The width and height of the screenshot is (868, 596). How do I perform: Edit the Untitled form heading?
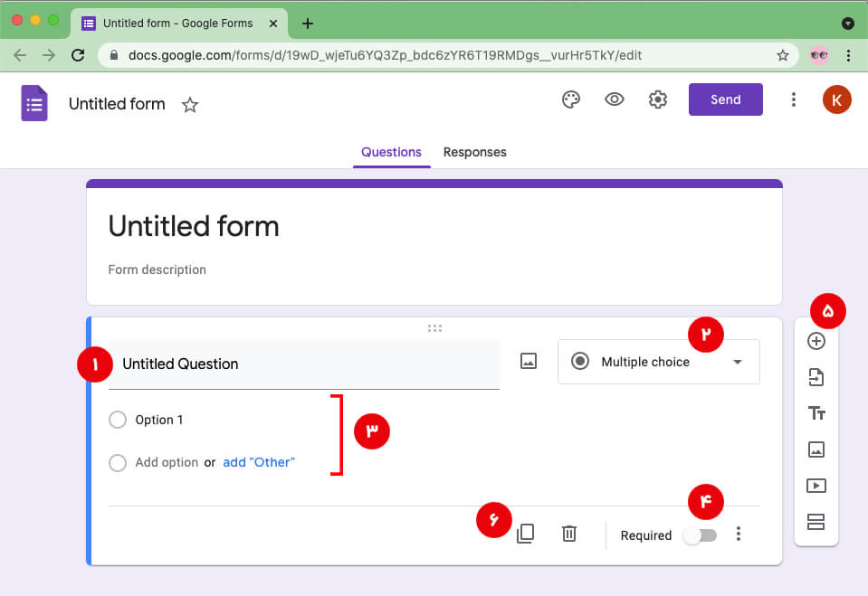point(194,226)
